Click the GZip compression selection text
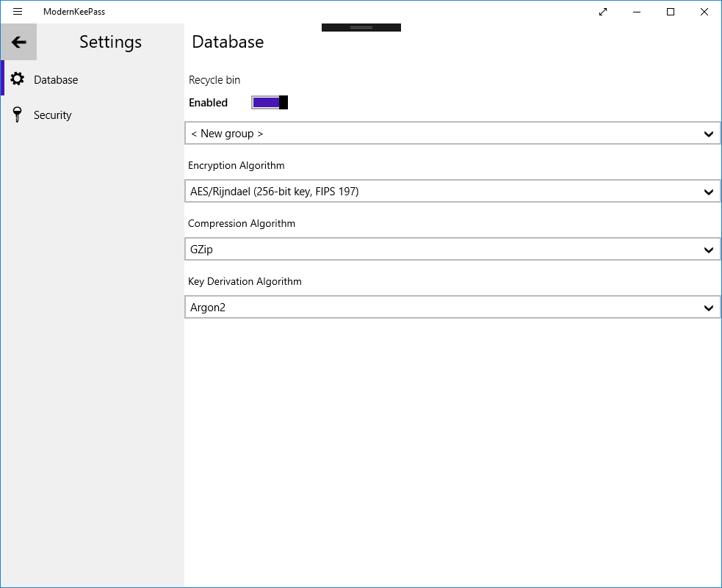722x588 pixels. click(201, 250)
